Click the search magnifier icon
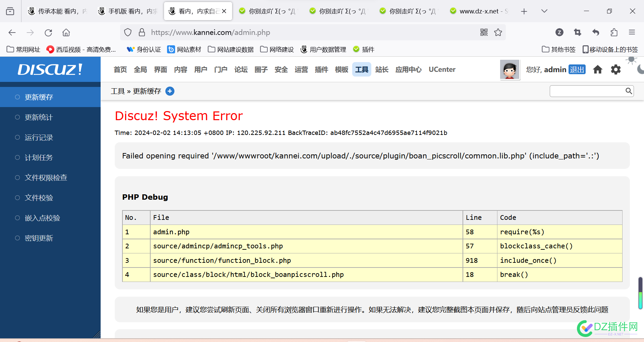644x342 pixels. pyautogui.click(x=629, y=91)
